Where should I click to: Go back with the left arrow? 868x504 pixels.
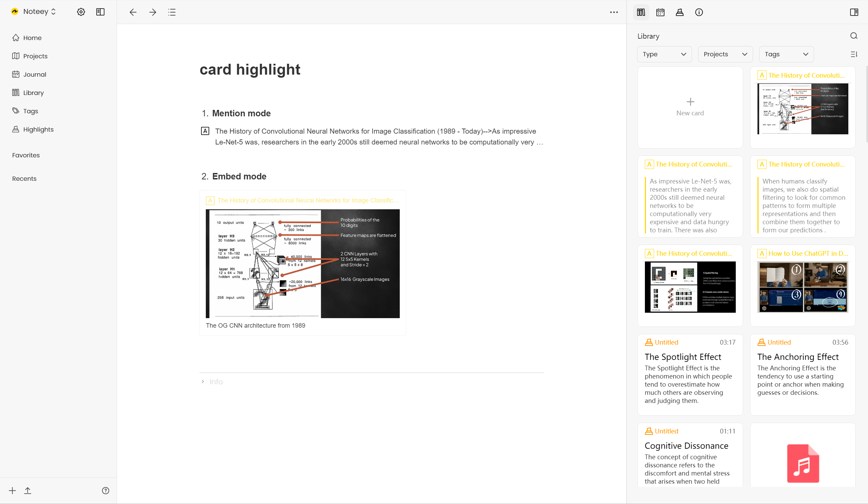(x=133, y=13)
